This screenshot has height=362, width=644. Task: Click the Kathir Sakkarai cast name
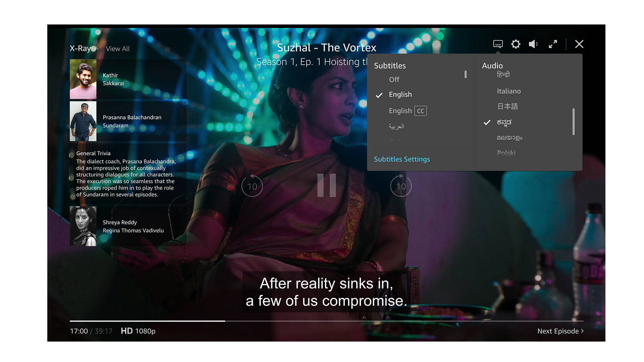click(x=113, y=79)
